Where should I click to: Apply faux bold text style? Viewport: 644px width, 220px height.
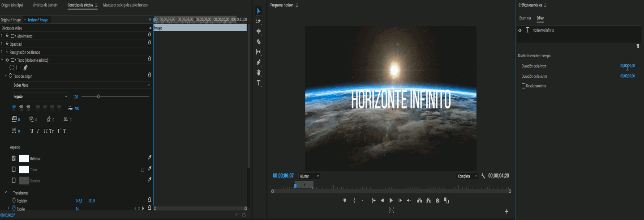(32, 131)
